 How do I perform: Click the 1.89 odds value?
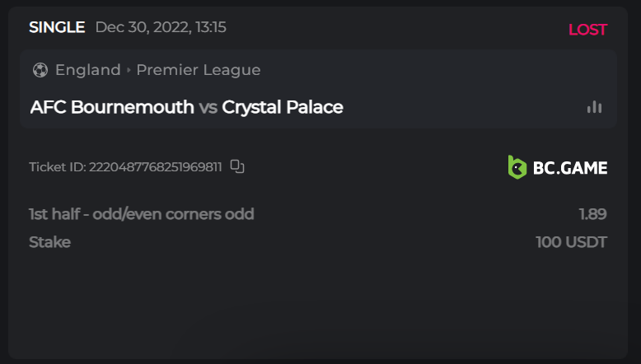point(592,214)
